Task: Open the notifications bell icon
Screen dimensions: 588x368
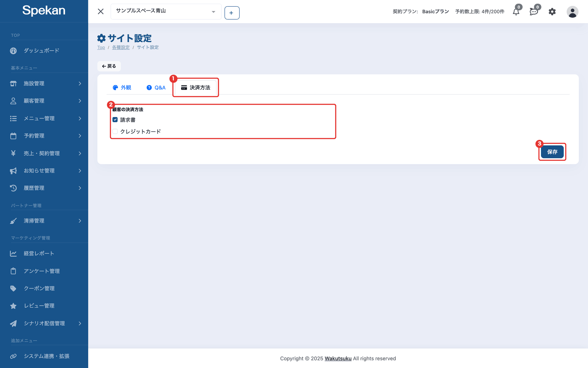Action: (x=516, y=12)
